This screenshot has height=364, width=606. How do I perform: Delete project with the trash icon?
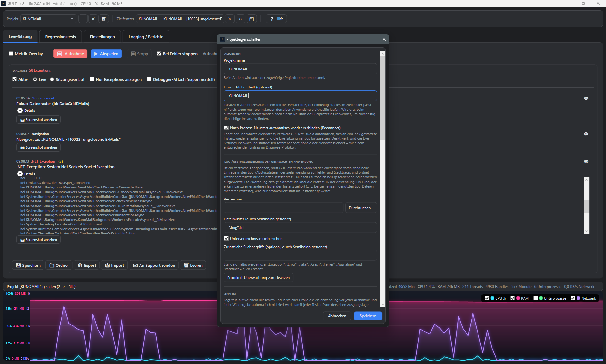coord(104,19)
